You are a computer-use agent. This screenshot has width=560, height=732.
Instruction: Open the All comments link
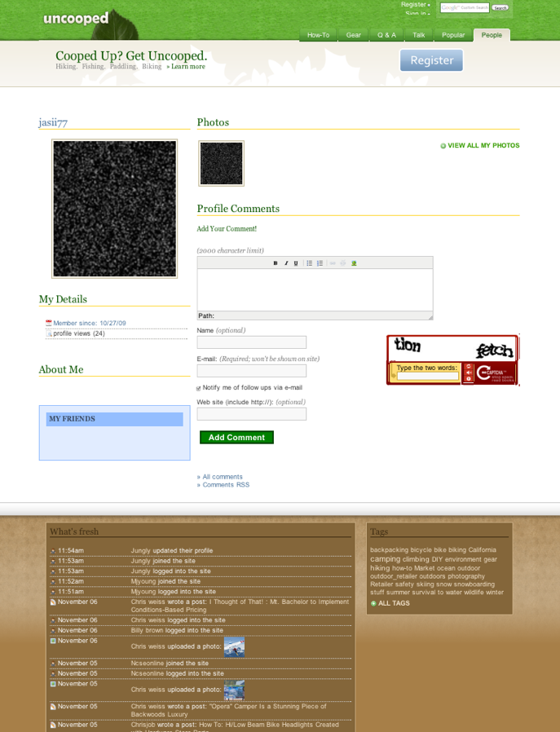pos(223,477)
